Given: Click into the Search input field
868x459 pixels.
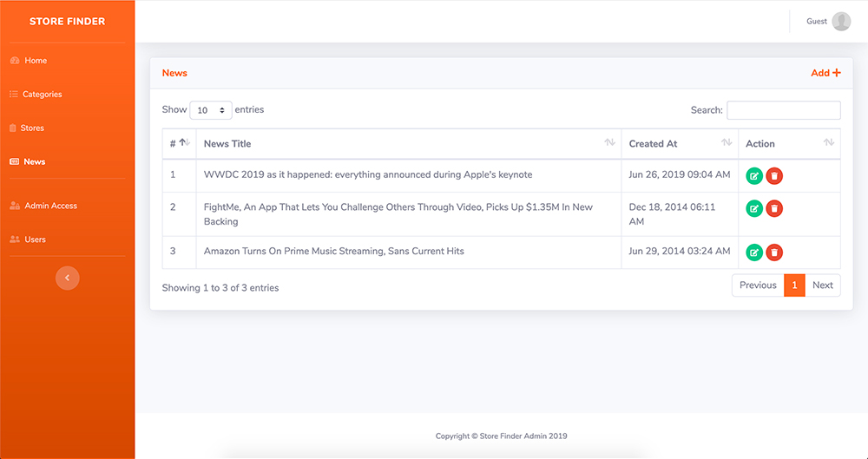Looking at the screenshot, I should click(783, 110).
